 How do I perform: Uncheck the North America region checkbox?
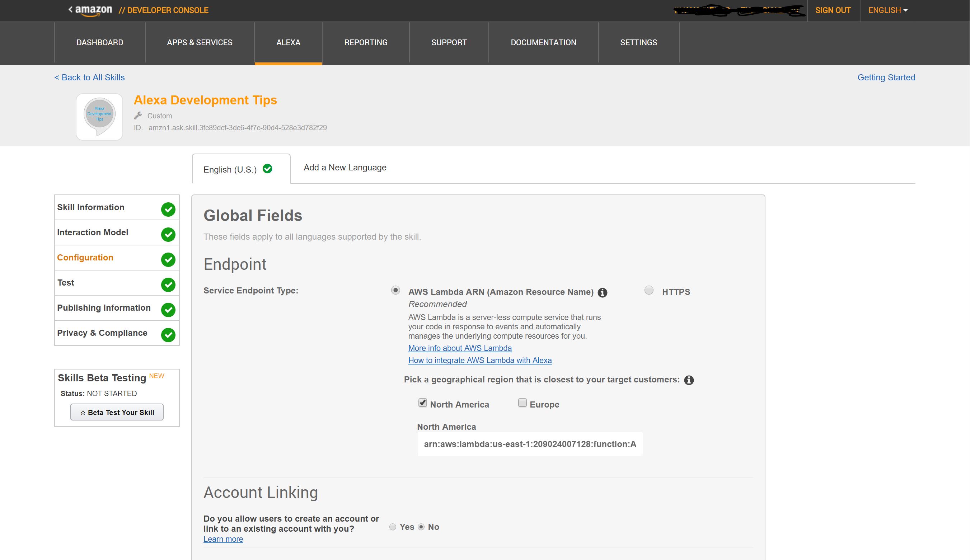[422, 403]
